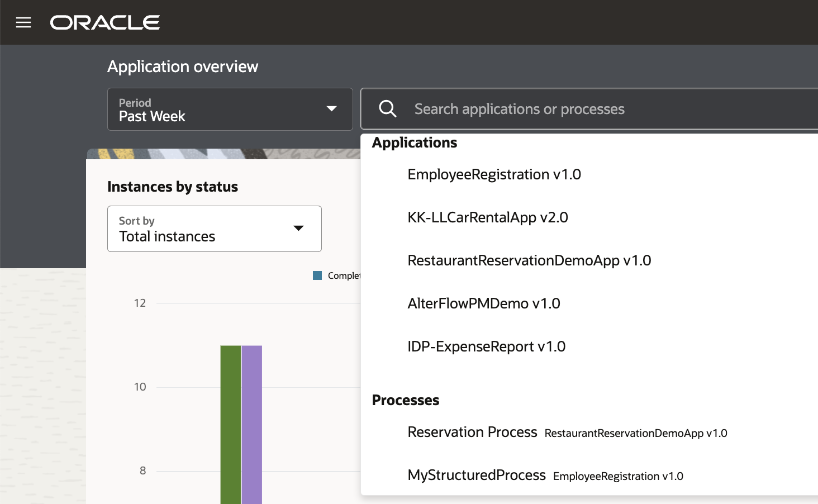This screenshot has width=818, height=504.
Task: Click the search magnifier icon
Action: 387,108
